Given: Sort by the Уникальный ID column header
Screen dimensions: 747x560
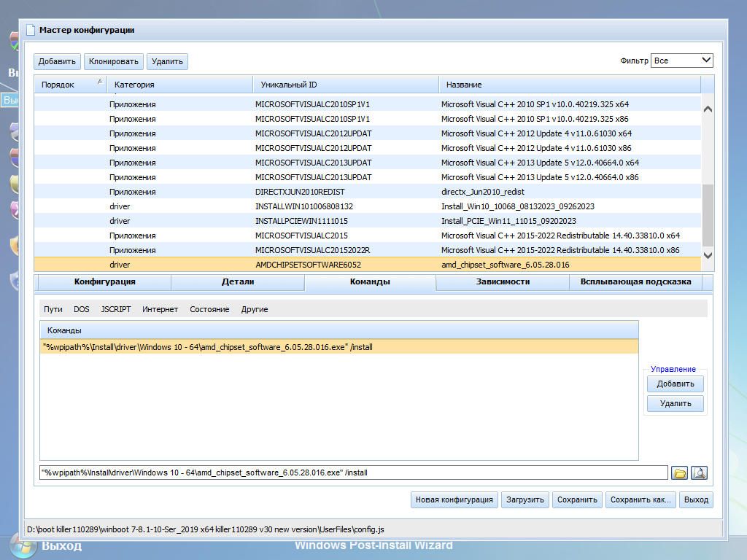Looking at the screenshot, I should [346, 85].
